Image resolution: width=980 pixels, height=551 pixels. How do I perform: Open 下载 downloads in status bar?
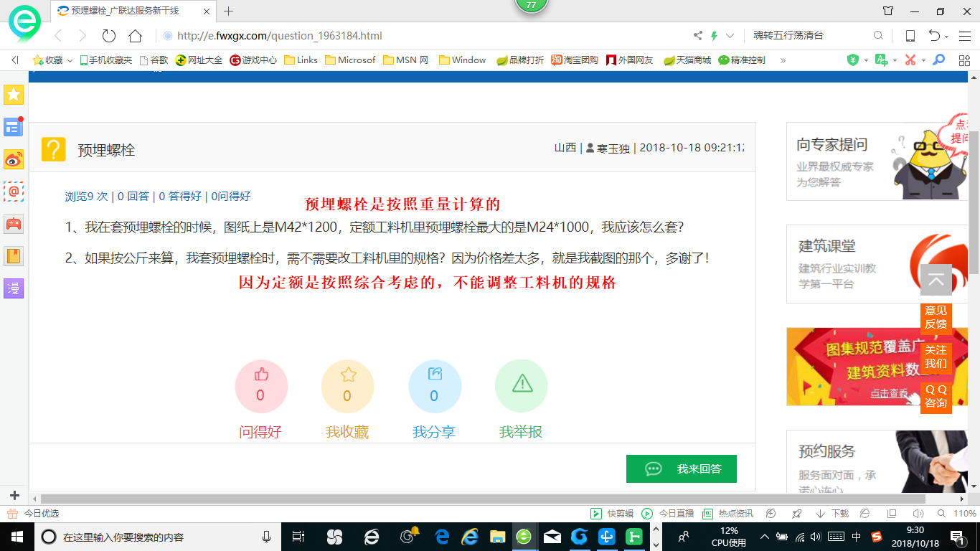tap(831, 514)
